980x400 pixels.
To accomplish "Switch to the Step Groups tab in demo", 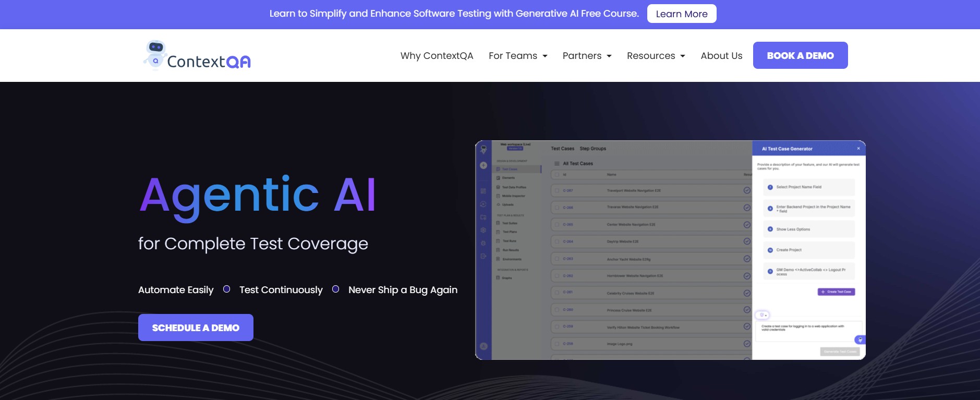I will [593, 149].
